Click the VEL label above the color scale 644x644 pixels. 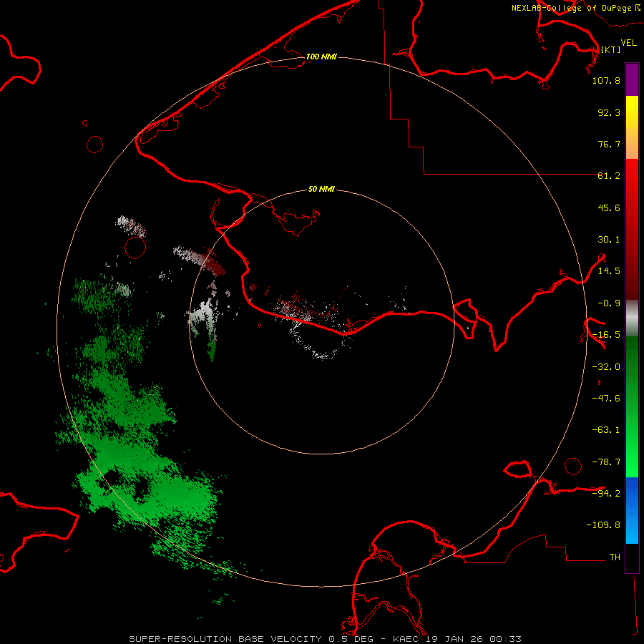point(628,43)
